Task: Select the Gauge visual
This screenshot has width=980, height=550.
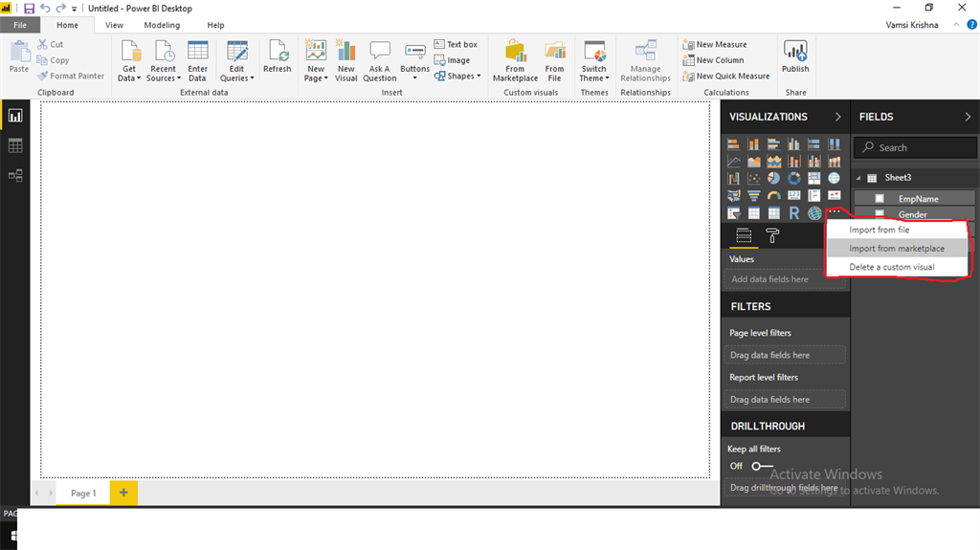Action: click(x=773, y=196)
